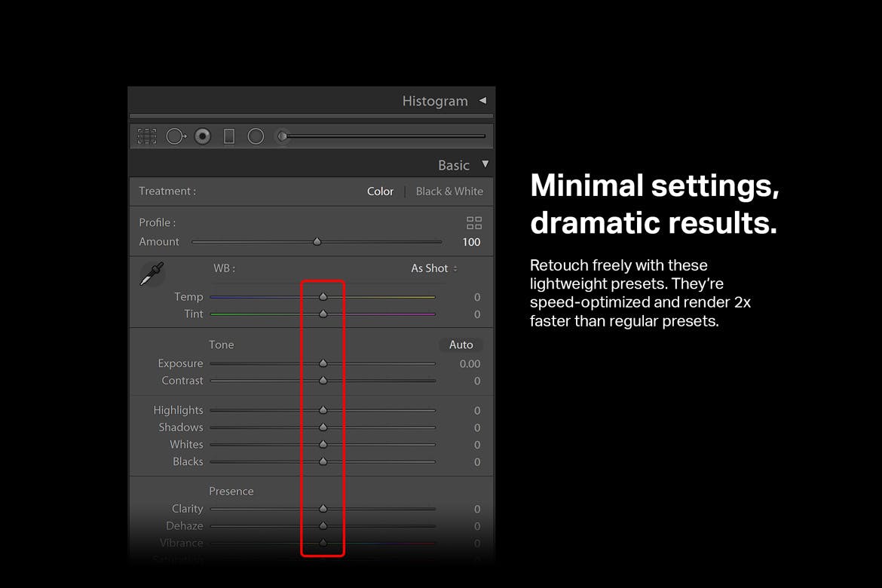The width and height of the screenshot is (882, 588).
Task: Click the Histogram panel header label
Action: (x=434, y=101)
